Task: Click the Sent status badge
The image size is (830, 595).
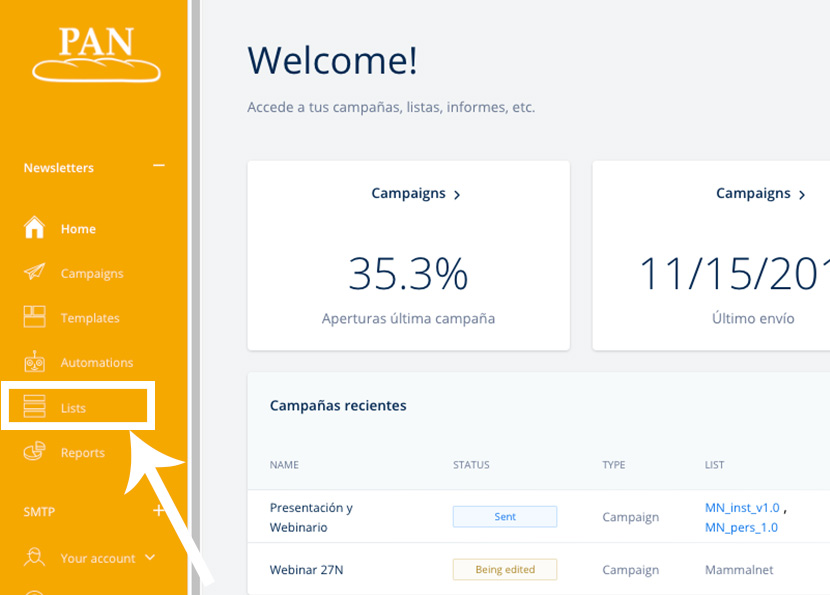Action: click(505, 517)
